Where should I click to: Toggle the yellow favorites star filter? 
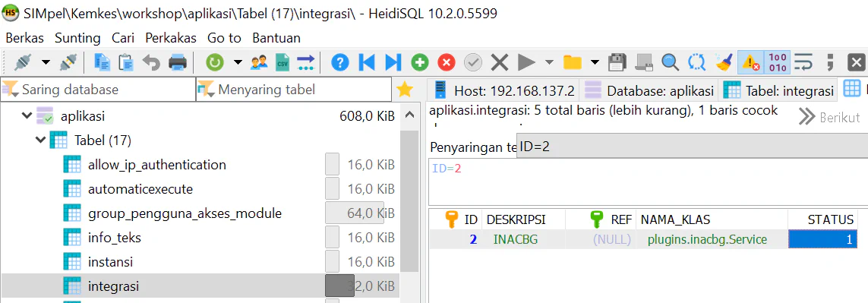point(406,89)
